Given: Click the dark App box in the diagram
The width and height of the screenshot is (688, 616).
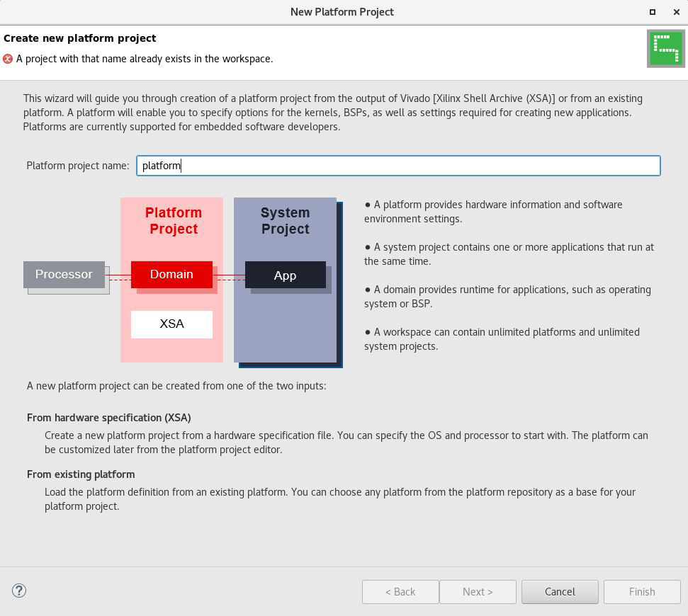Looking at the screenshot, I should pos(286,275).
